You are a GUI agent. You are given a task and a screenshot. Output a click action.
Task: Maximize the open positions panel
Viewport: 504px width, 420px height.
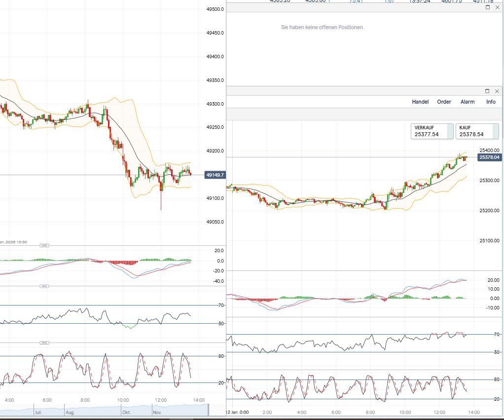pos(488,7)
